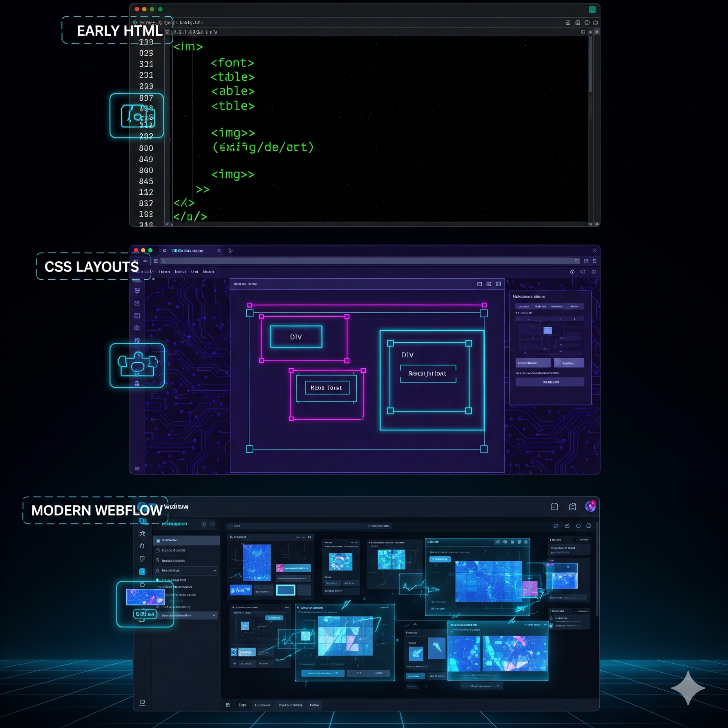
Task: Select the blue image thumbnail in Webflow's left panel
Action: coord(146,598)
